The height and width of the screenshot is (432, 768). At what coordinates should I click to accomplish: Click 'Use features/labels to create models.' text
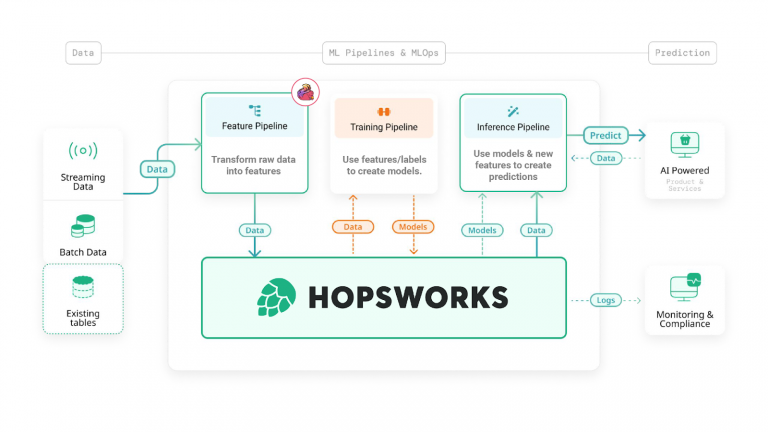coord(384,165)
